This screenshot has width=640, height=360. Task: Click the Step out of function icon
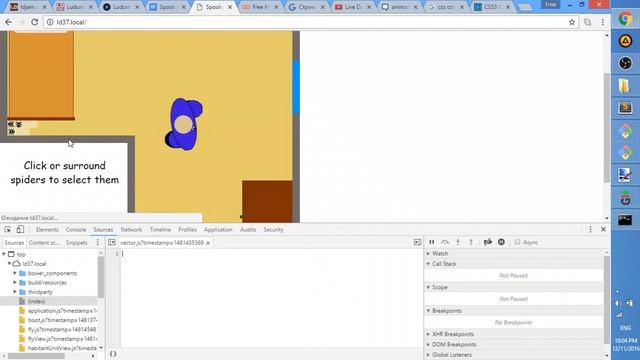point(471,242)
